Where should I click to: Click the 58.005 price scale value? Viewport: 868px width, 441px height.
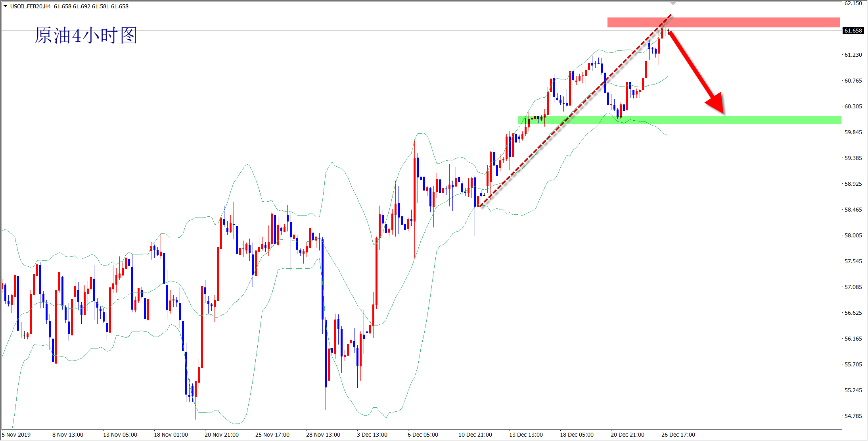click(853, 235)
